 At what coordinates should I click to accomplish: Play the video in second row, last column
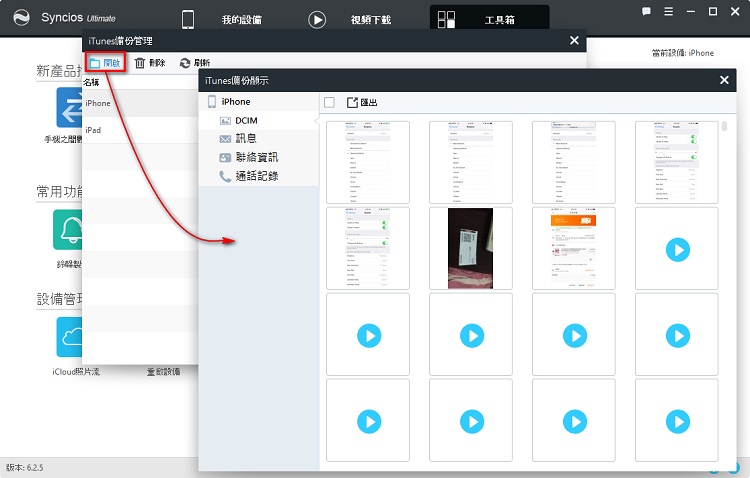[678, 250]
